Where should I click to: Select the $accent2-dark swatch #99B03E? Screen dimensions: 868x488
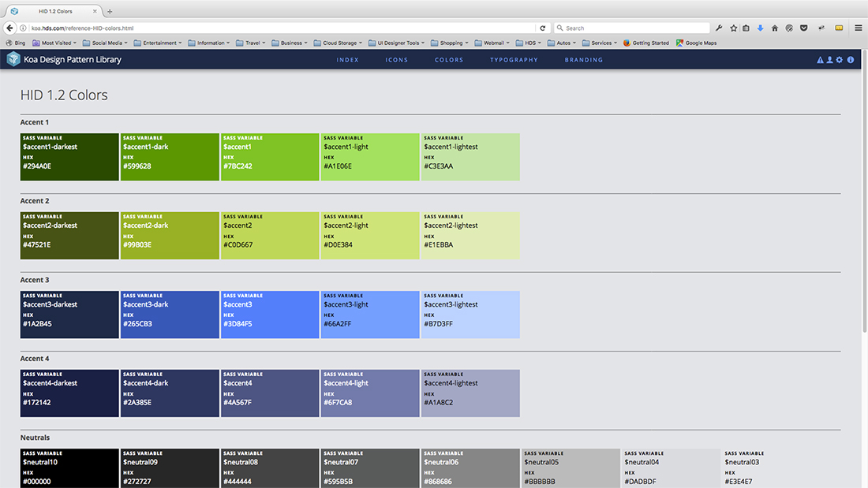click(170, 235)
